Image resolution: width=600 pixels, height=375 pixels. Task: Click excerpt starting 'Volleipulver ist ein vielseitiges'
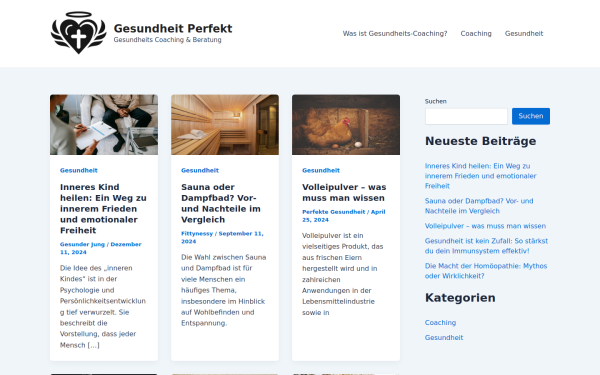click(x=342, y=274)
